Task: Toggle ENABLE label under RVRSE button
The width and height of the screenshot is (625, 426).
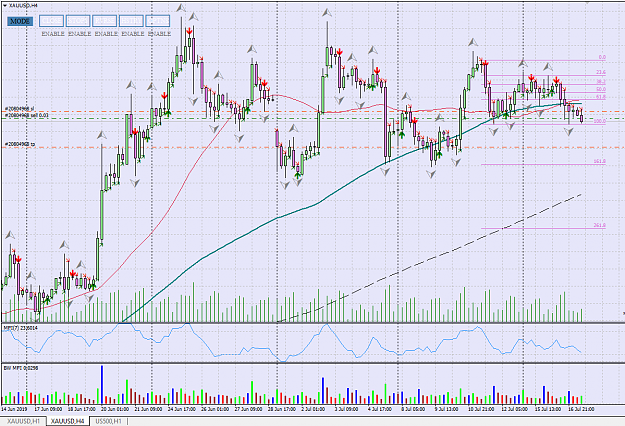Action: coord(106,34)
